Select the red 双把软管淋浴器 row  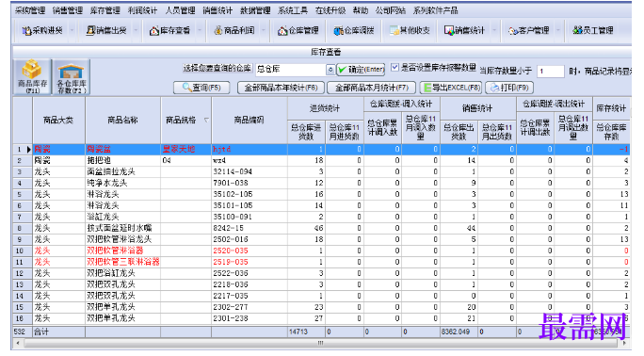coord(322,251)
